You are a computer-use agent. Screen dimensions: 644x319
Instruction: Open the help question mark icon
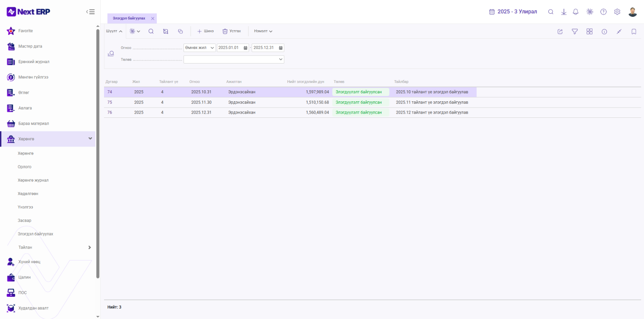[x=603, y=12]
